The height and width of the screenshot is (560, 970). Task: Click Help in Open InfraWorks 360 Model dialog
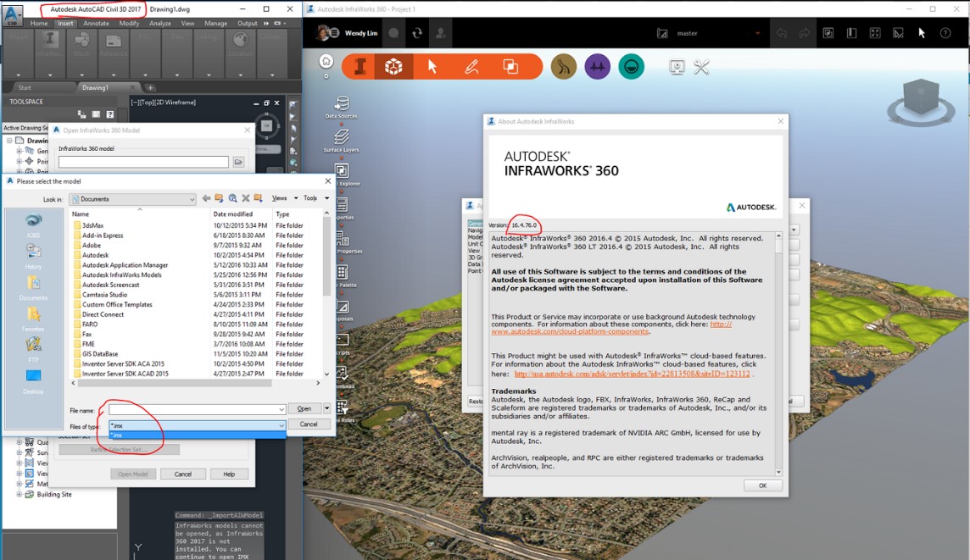pos(229,474)
